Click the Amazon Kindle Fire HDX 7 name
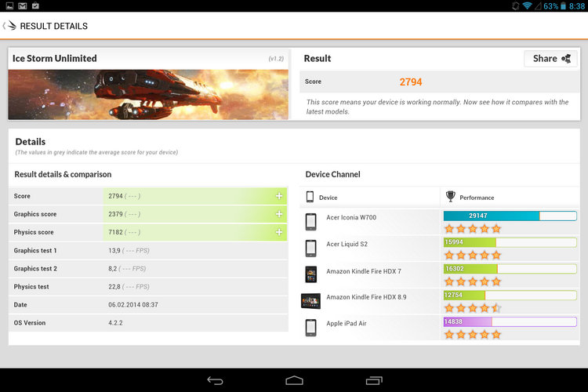This screenshot has width=588, height=392. pyautogui.click(x=364, y=270)
